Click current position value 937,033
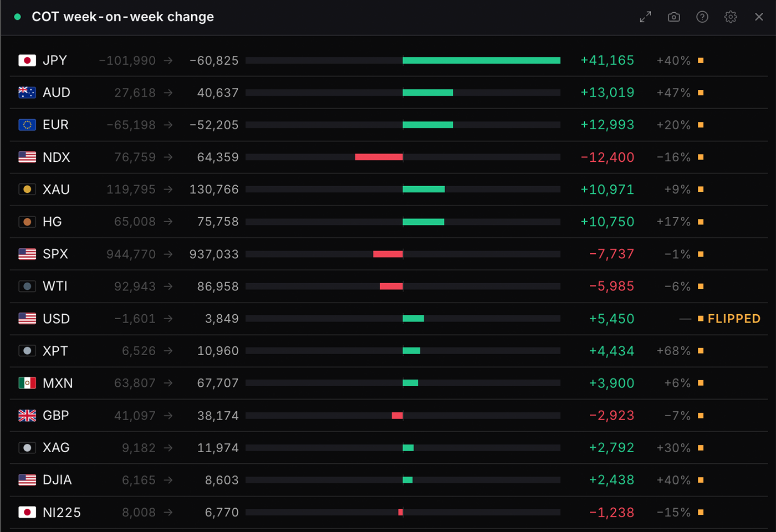Image resolution: width=776 pixels, height=532 pixels. coord(214,254)
